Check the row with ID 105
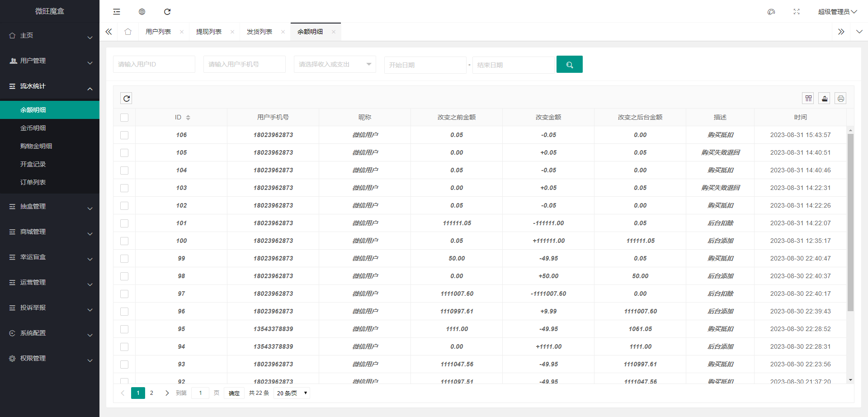This screenshot has width=868, height=417. (x=124, y=153)
